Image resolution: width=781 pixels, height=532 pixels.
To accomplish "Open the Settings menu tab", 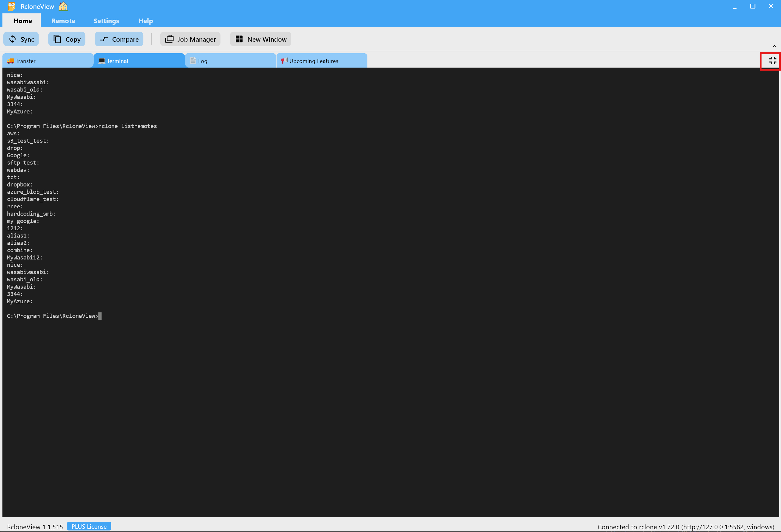I will (x=106, y=21).
